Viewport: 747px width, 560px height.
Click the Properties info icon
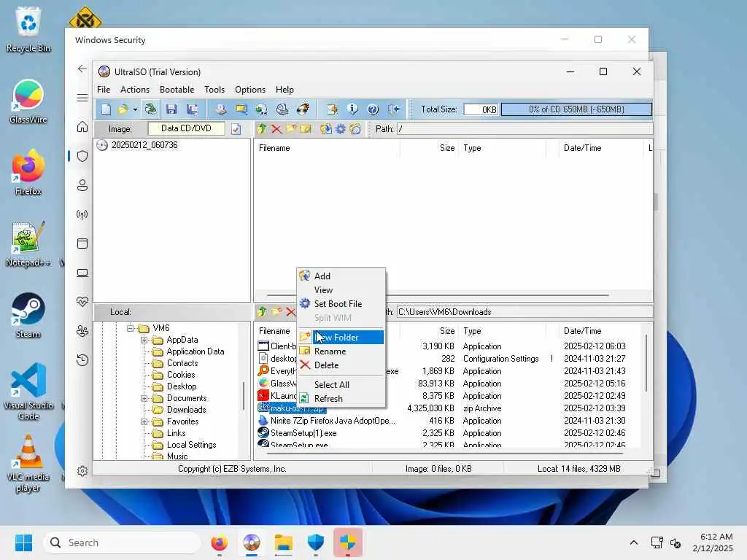point(352,109)
